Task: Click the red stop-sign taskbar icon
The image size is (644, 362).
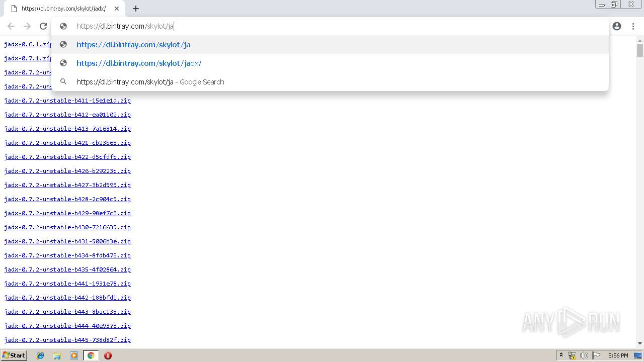Action: pos(108,355)
